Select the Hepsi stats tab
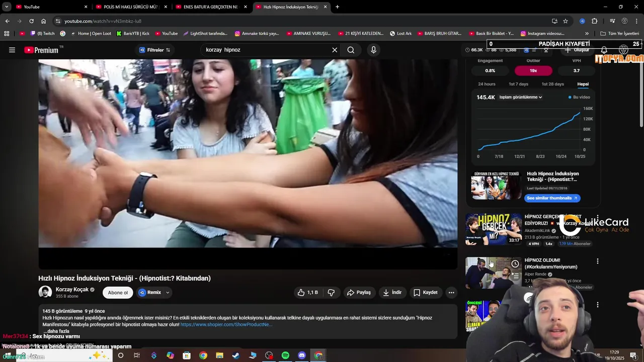This screenshot has height=362, width=644. (583, 84)
